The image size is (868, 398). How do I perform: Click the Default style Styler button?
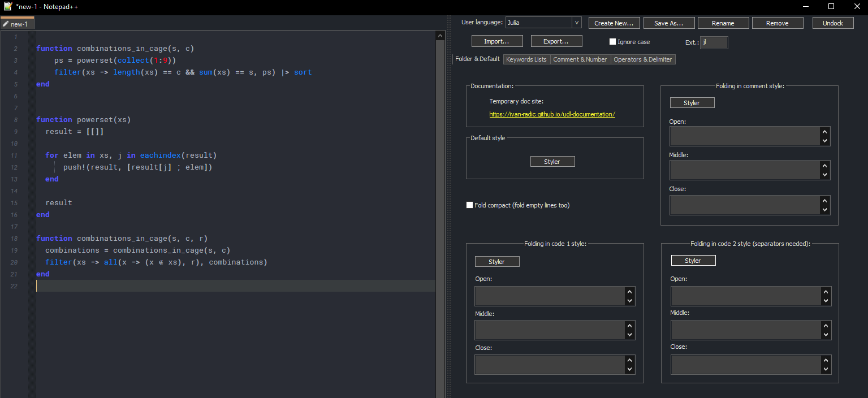pos(552,162)
